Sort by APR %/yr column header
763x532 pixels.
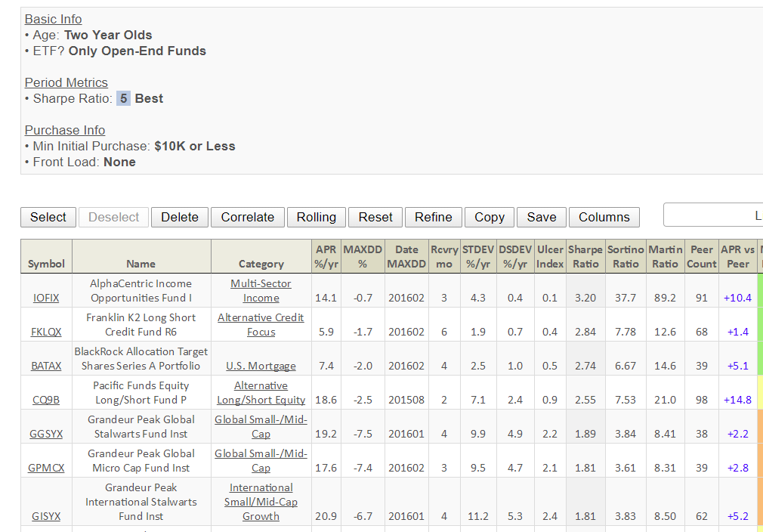325,256
